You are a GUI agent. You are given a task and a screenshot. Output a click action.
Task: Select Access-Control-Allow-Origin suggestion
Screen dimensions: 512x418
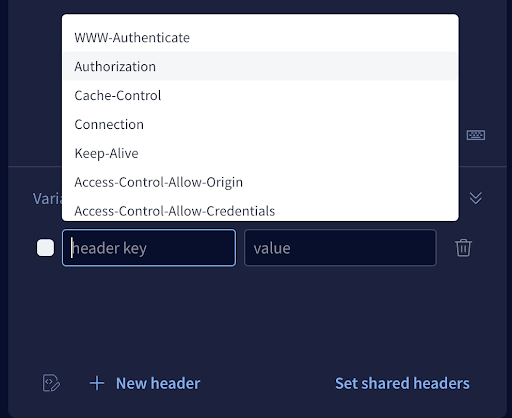[260, 182]
